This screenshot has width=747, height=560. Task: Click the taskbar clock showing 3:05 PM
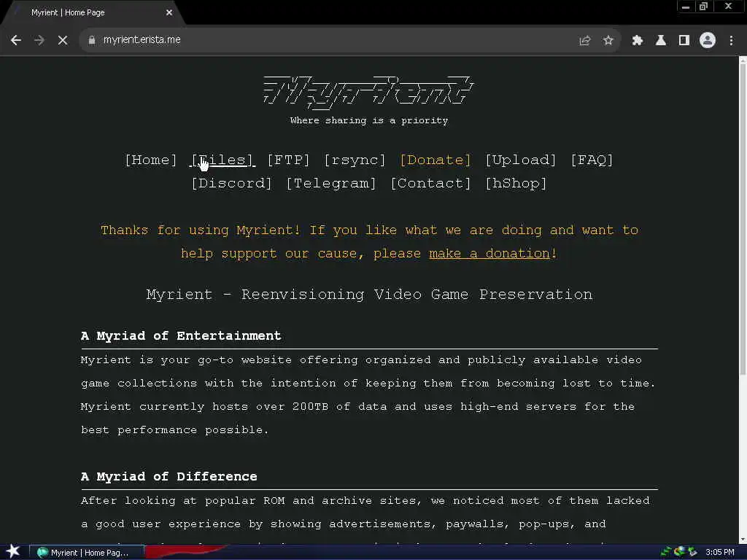[720, 553]
